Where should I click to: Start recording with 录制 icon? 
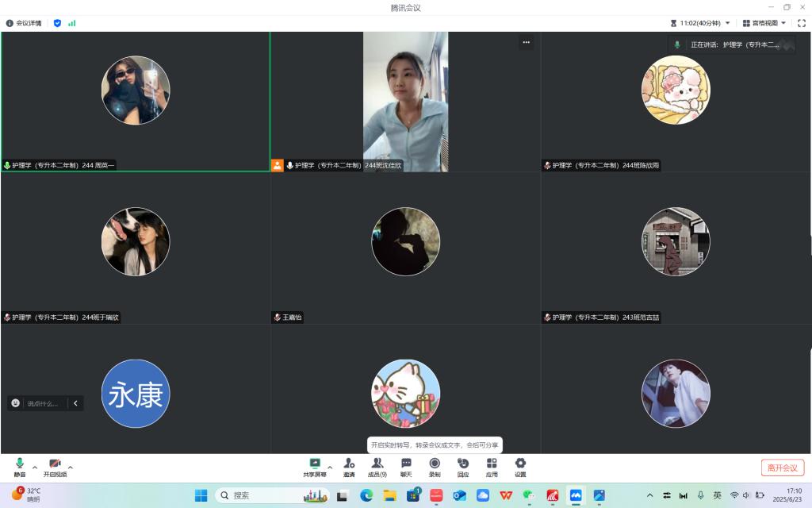[435, 466]
